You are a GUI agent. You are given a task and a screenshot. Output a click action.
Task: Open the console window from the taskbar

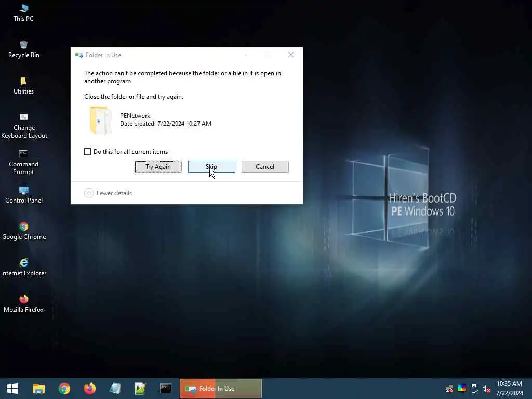coord(166,389)
